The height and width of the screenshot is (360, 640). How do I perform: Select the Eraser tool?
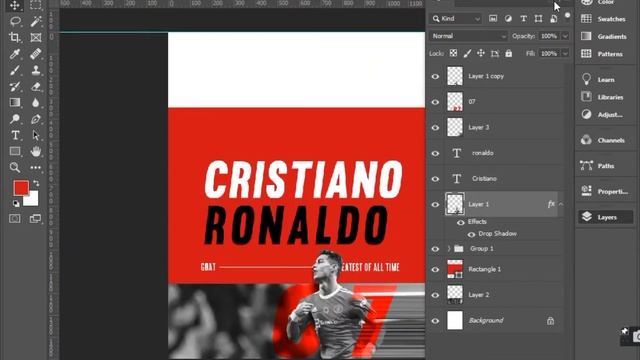coord(36,87)
